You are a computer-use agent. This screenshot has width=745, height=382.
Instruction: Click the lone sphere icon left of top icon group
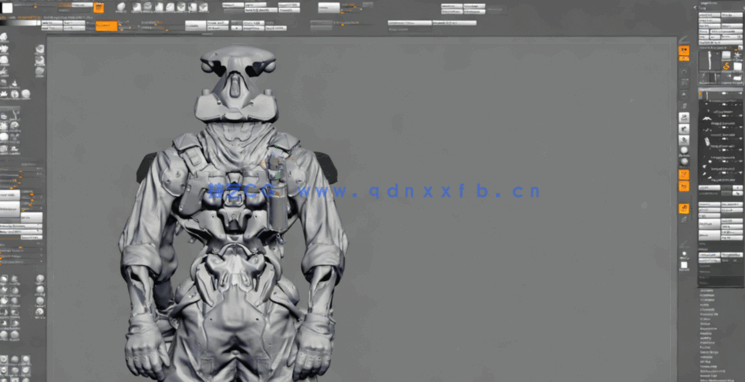pyautogui.click(x=121, y=7)
